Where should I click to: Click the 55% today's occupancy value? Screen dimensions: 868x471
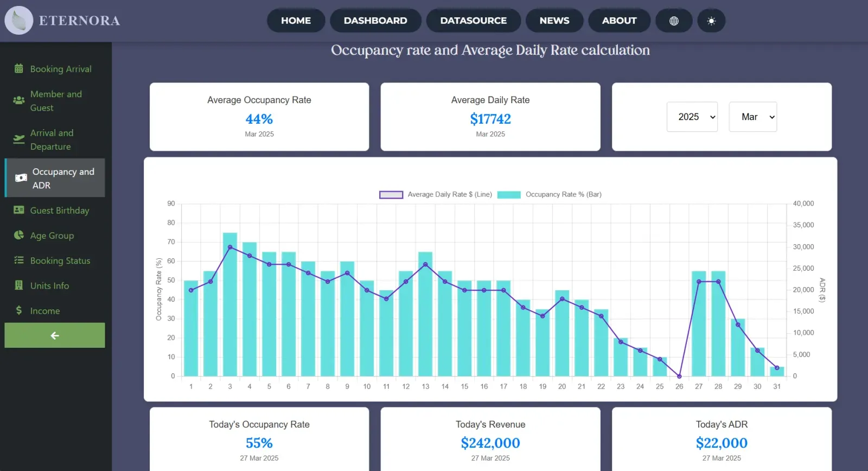[x=259, y=443]
